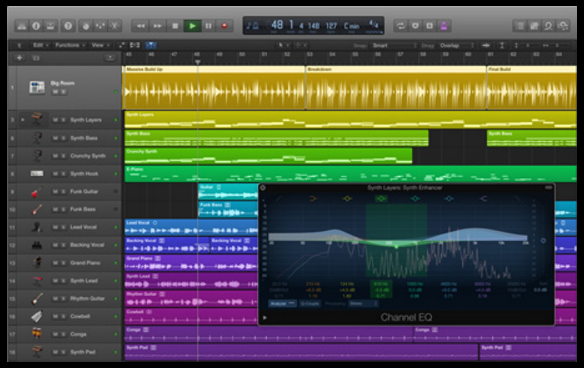Click the add track plus button
This screenshot has width=584, height=368.
pyautogui.click(x=19, y=58)
